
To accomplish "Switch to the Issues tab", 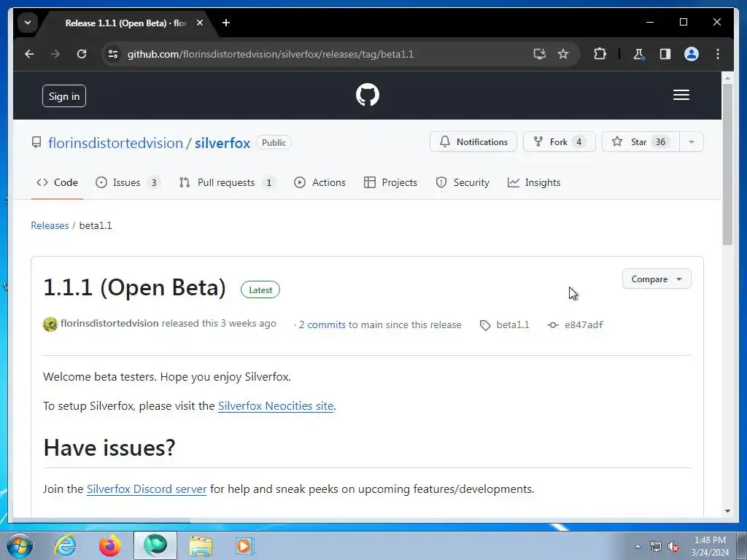I will coord(128,182).
